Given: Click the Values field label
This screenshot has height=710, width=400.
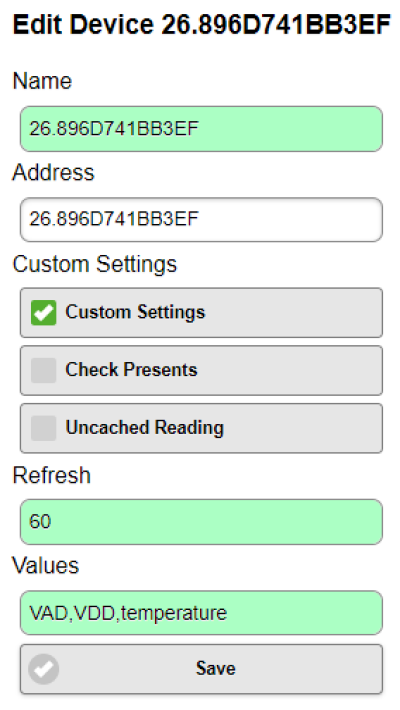Looking at the screenshot, I should (x=46, y=566).
